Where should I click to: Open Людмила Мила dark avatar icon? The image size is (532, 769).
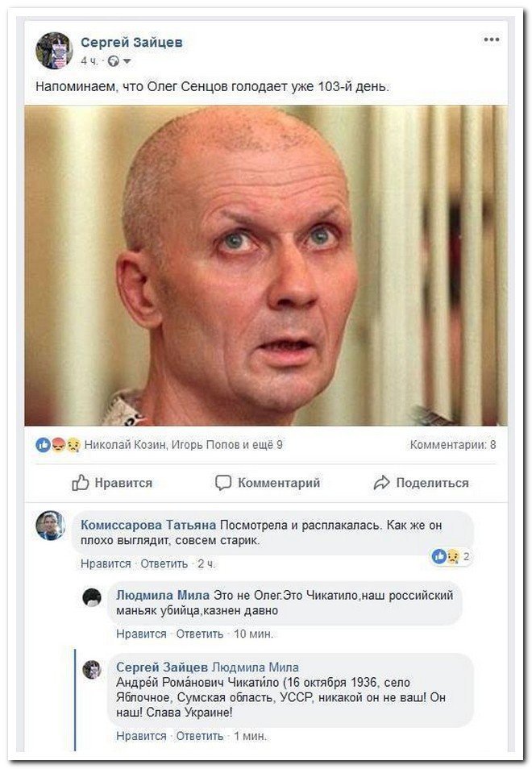[92, 597]
